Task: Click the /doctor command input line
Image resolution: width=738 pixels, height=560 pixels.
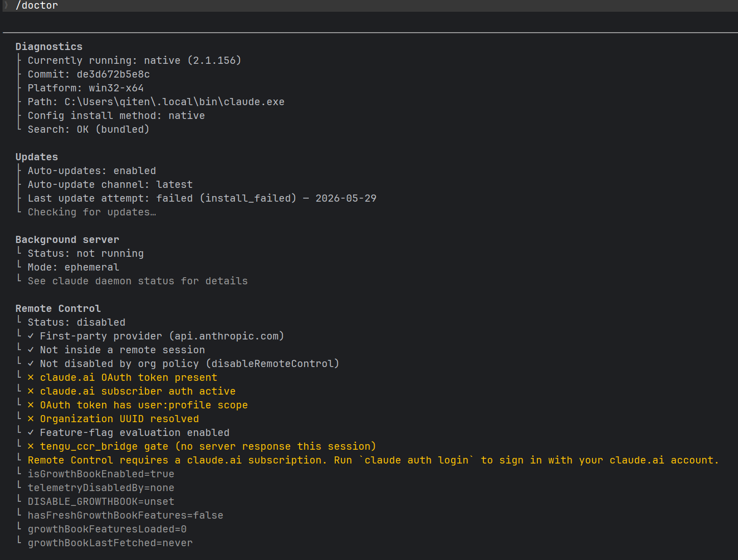Action: click(369, 6)
